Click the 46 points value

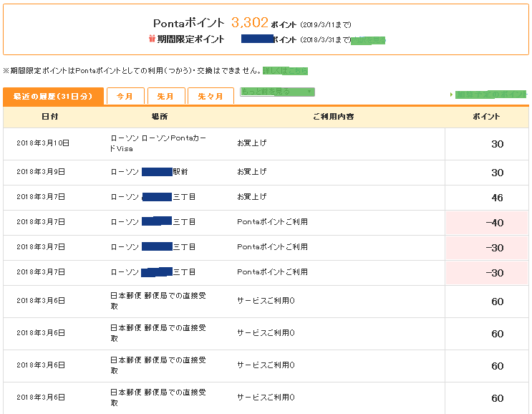pyautogui.click(x=497, y=198)
